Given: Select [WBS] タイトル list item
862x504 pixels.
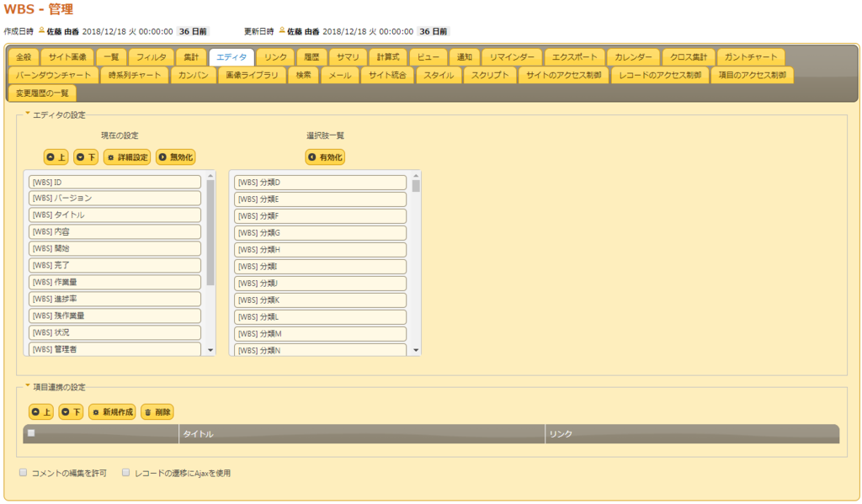Looking at the screenshot, I should coord(114,215).
